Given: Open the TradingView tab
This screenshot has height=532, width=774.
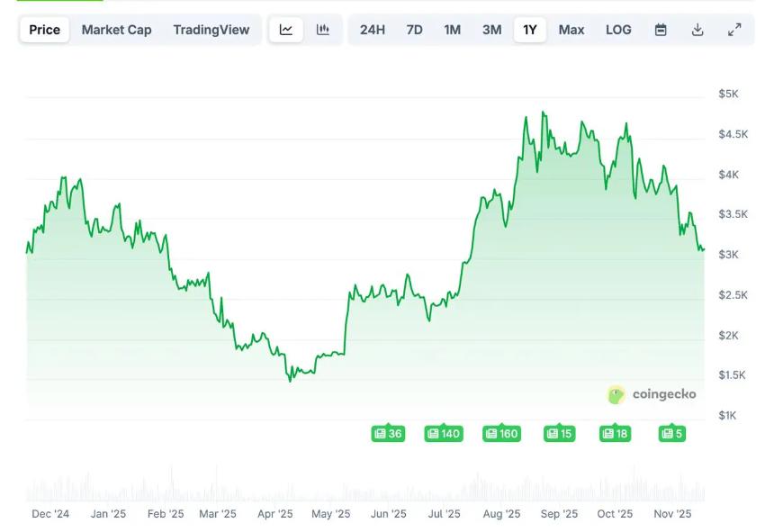Looking at the screenshot, I should 211,30.
